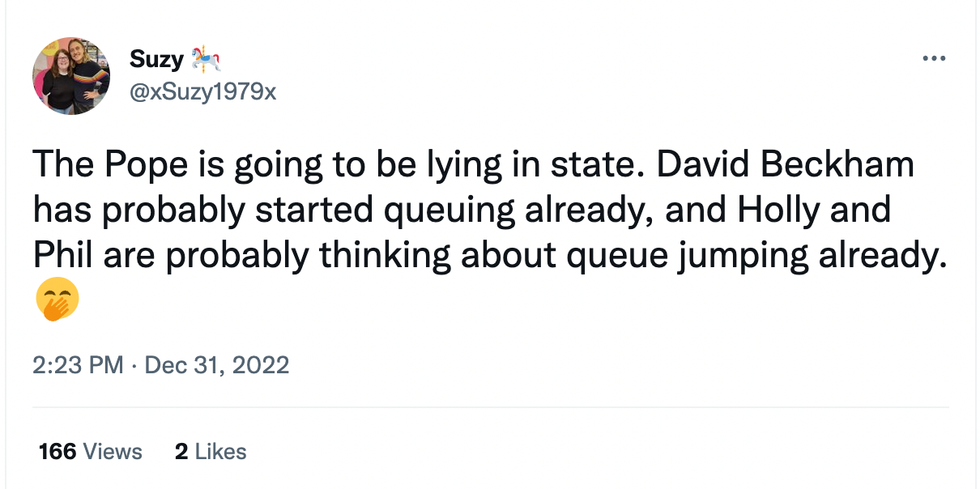Click the carousel horse emoji beside Suzy
980x489 pixels.
pyautogui.click(x=205, y=60)
